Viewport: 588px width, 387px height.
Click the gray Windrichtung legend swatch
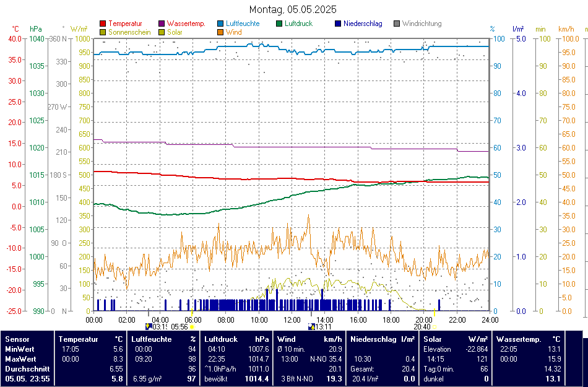click(x=397, y=24)
